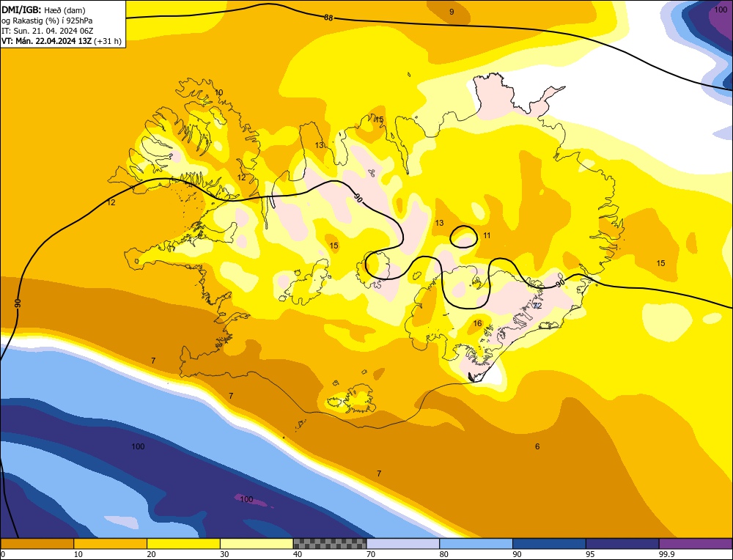Click the humidity value '6' on the map
The width and height of the screenshot is (733, 560).
pos(537,446)
